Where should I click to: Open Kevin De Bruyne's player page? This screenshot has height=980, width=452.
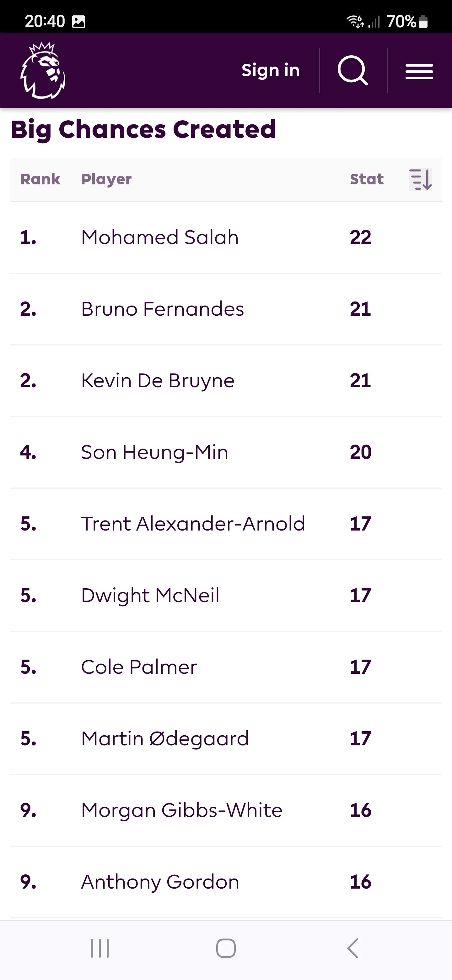pyautogui.click(x=158, y=380)
